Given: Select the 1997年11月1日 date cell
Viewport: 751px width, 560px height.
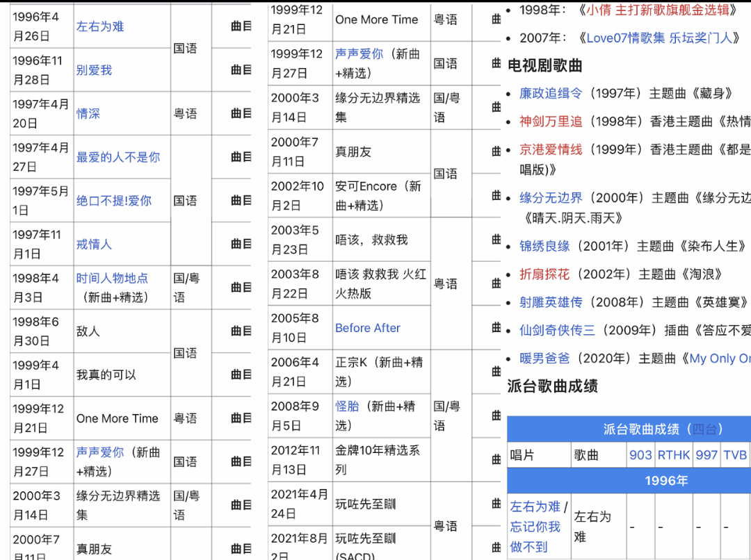Looking at the screenshot, I should 42,244.
